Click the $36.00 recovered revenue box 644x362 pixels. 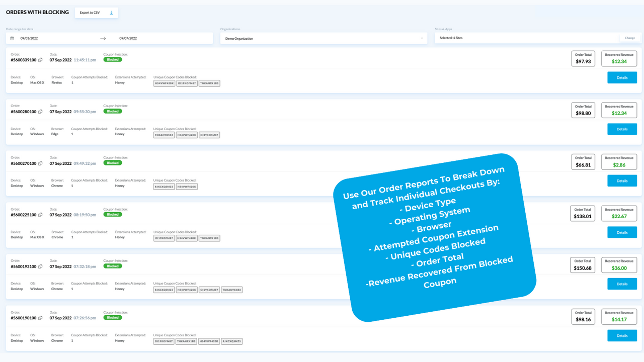point(619,265)
